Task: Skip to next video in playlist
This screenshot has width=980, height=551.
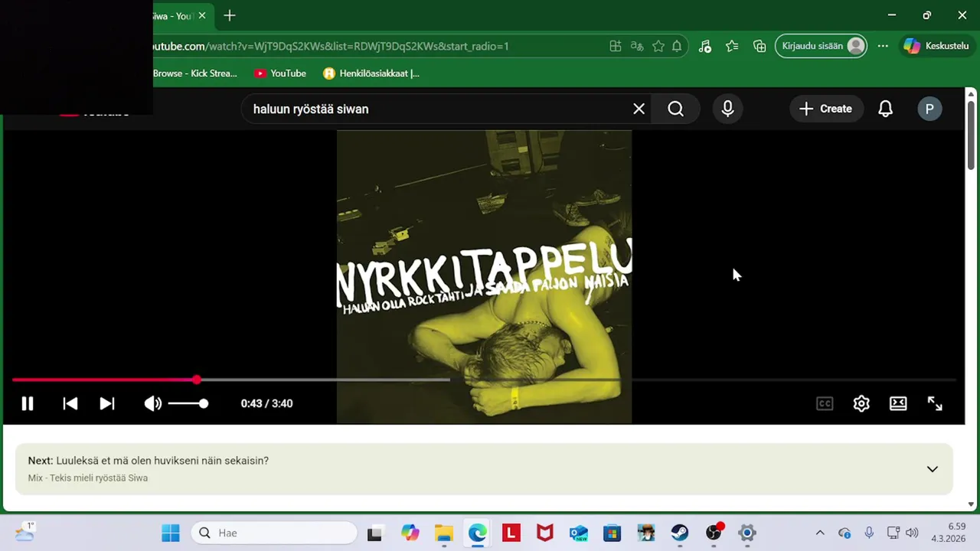Action: tap(107, 403)
